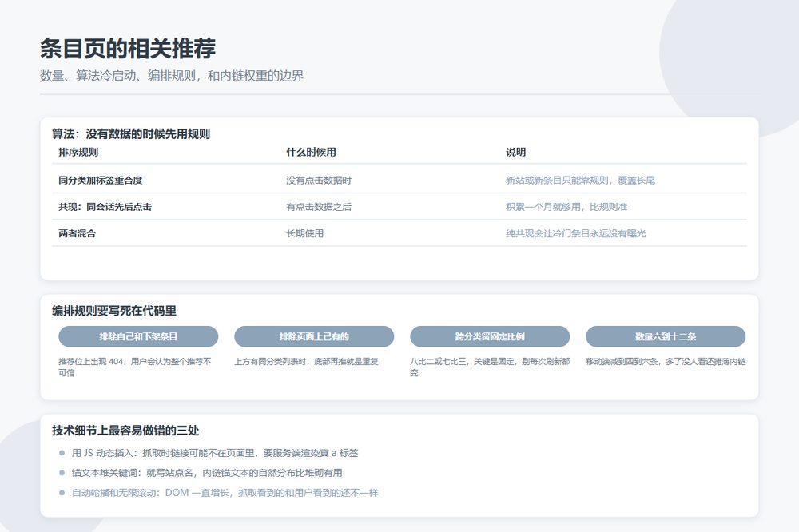Click heading 编排规则要写死在代码里
Viewport: 799px width, 532px height.
tap(114, 311)
